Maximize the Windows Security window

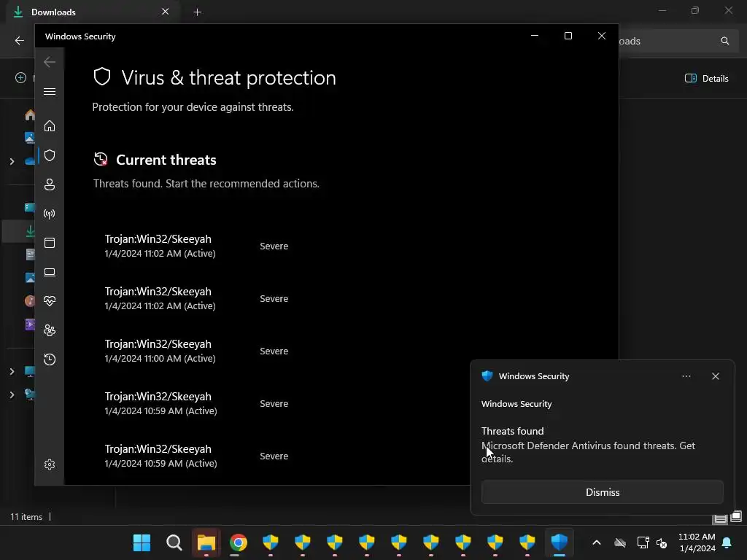[568, 36]
